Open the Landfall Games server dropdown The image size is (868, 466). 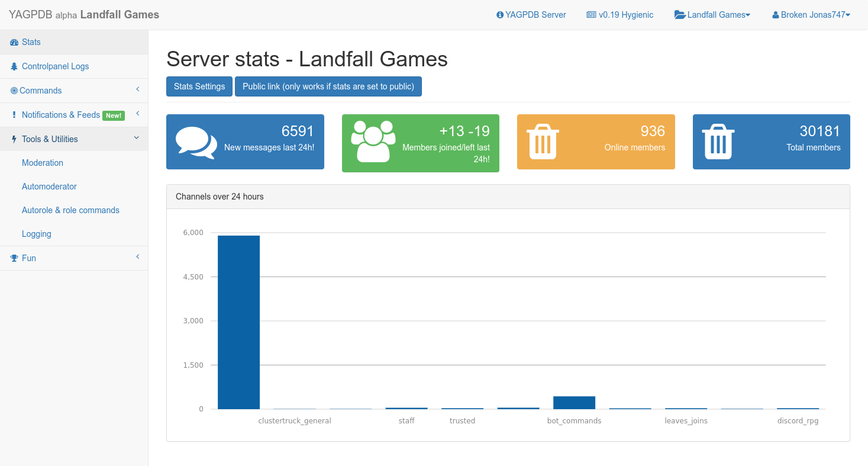(x=712, y=15)
